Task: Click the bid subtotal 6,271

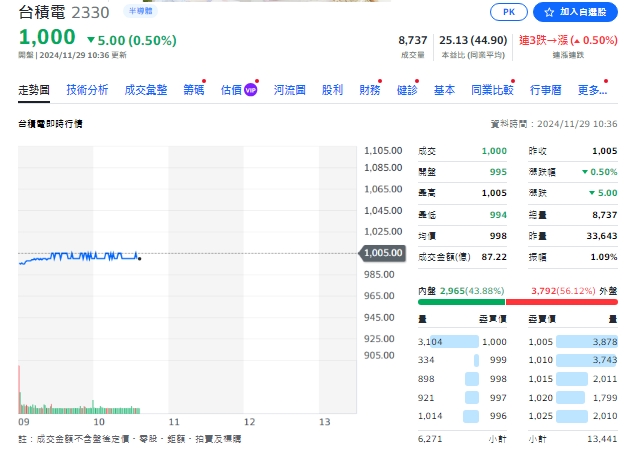Action: coord(430,439)
